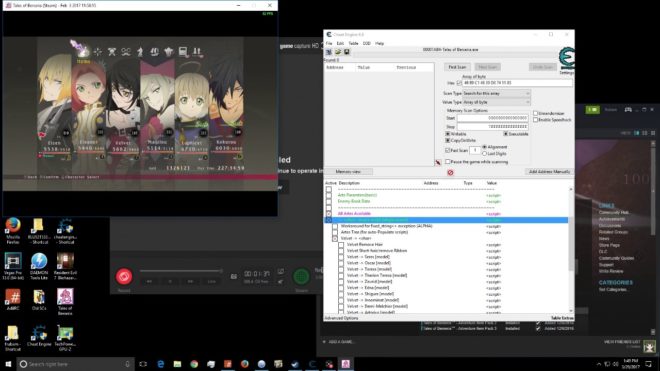Enable the Speedhack checkbox
Image resolution: width=660 pixels, height=371 pixels.
click(x=535, y=120)
